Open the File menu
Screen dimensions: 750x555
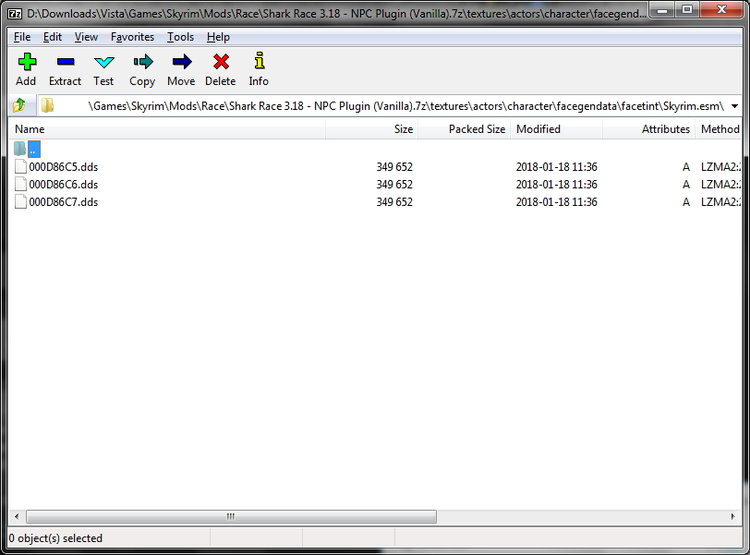point(22,37)
